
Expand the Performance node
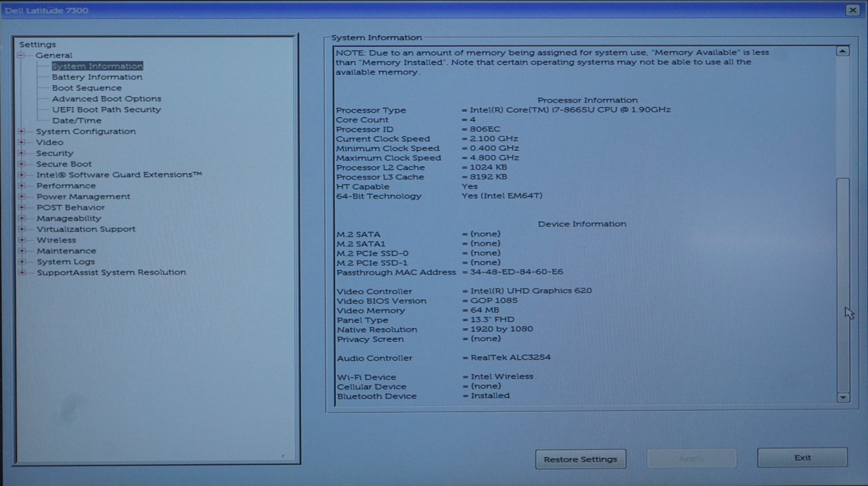pyautogui.click(x=21, y=186)
